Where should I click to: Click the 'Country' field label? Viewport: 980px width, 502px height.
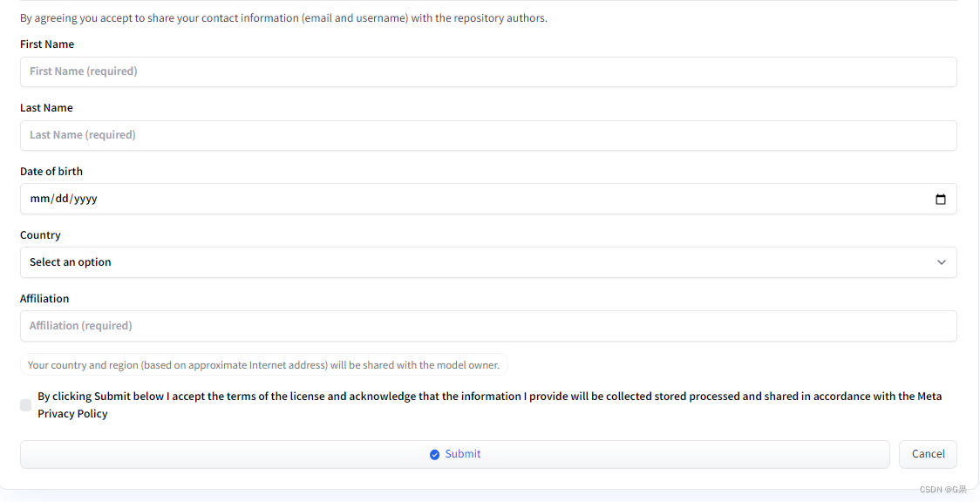click(40, 235)
